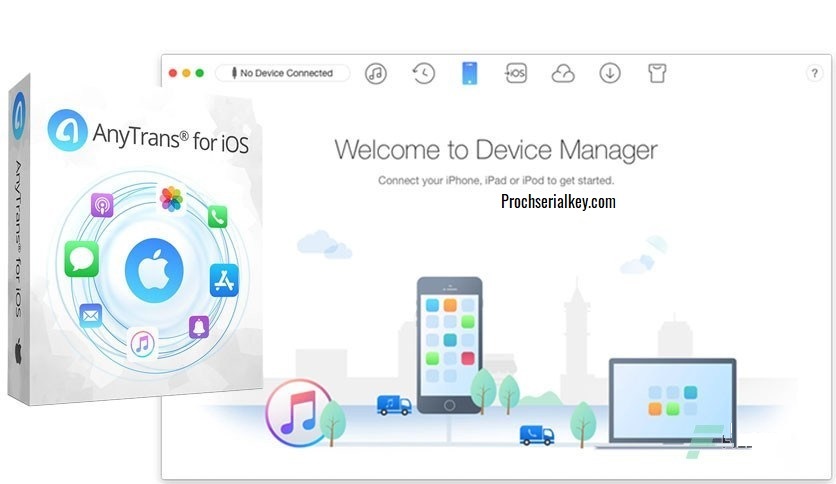Viewport: 836px width, 484px height.
Task: Open the iCloud Manager cloud icon
Action: pyautogui.click(x=563, y=74)
